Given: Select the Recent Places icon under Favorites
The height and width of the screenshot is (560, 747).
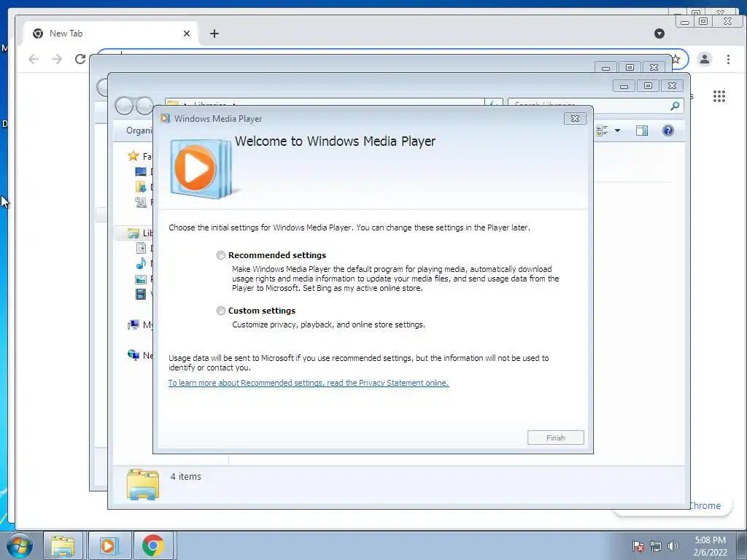Looking at the screenshot, I should [x=141, y=202].
